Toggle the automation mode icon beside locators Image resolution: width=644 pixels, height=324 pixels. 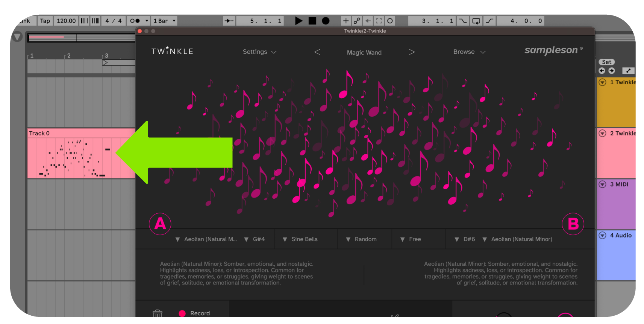[x=628, y=71]
